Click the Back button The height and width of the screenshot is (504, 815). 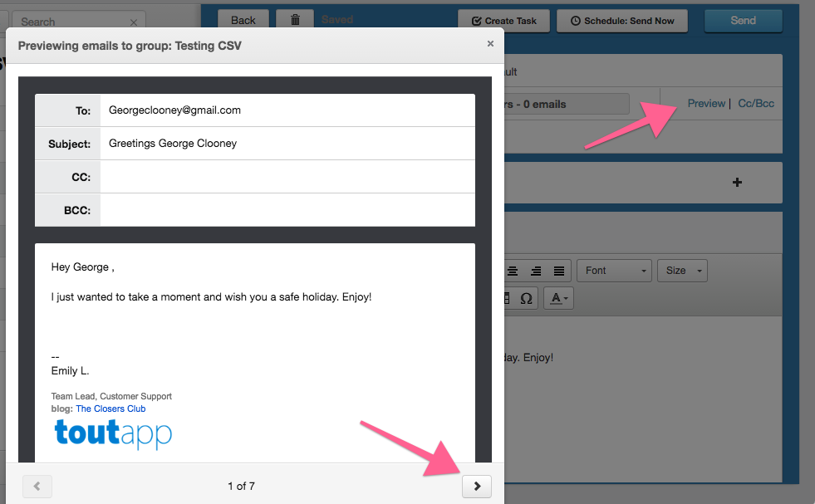coord(243,21)
